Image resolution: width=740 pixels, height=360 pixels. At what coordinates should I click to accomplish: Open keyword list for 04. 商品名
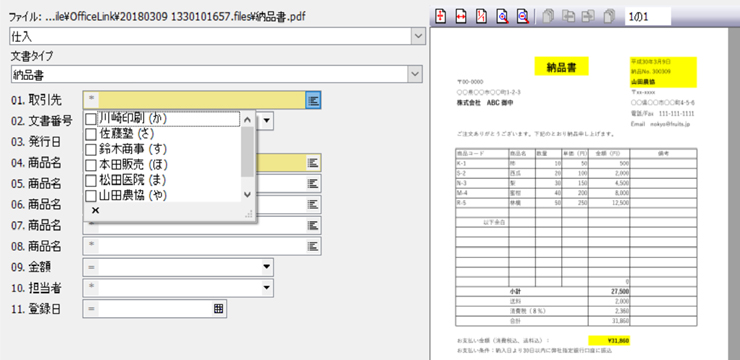tap(312, 162)
